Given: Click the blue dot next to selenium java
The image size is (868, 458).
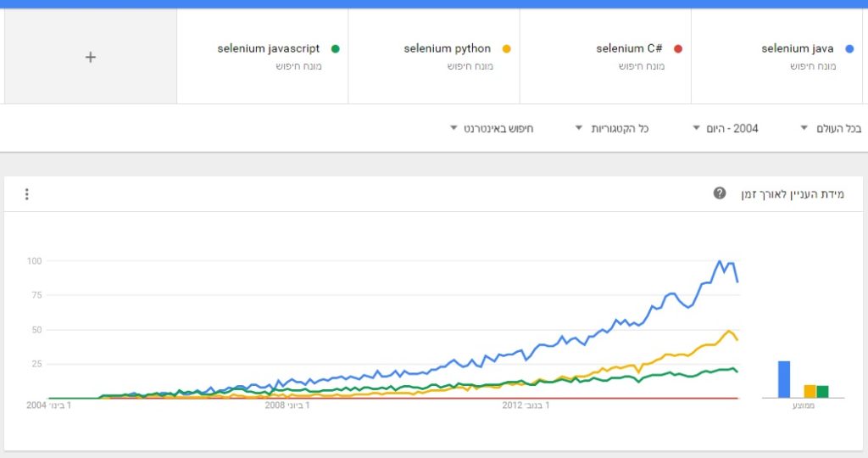Looking at the screenshot, I should (x=849, y=48).
